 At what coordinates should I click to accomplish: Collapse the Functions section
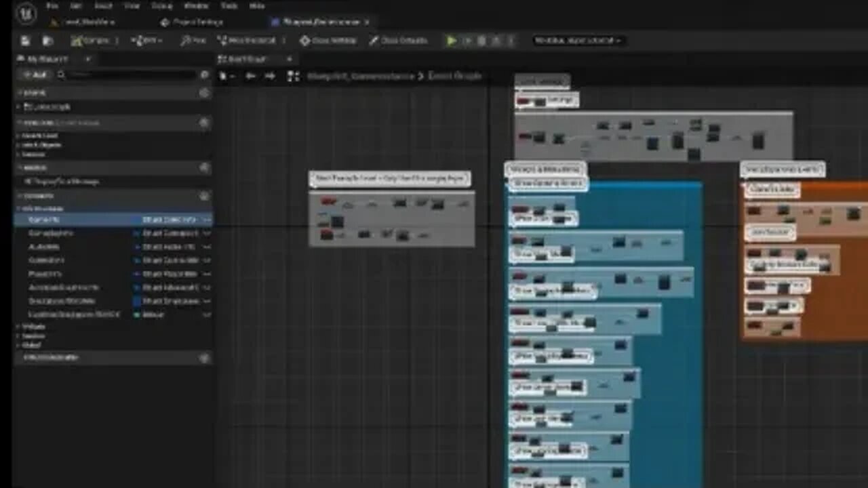pyautogui.click(x=19, y=123)
